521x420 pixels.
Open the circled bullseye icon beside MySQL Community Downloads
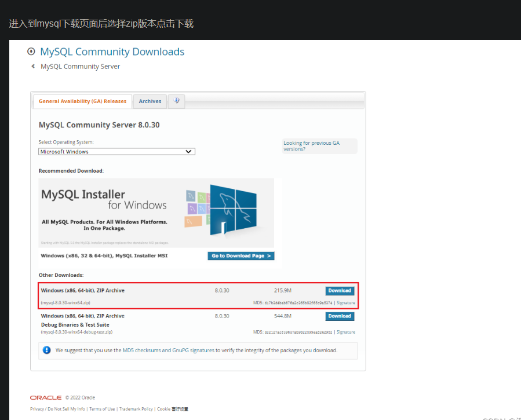[x=31, y=52]
